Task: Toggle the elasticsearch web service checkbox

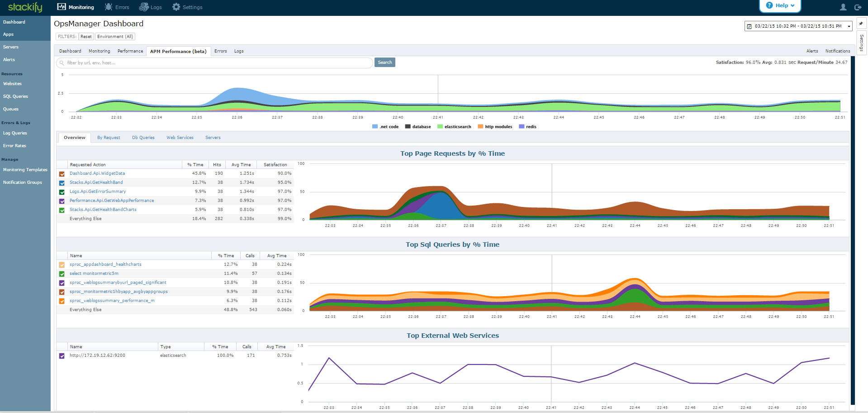Action: pos(62,356)
